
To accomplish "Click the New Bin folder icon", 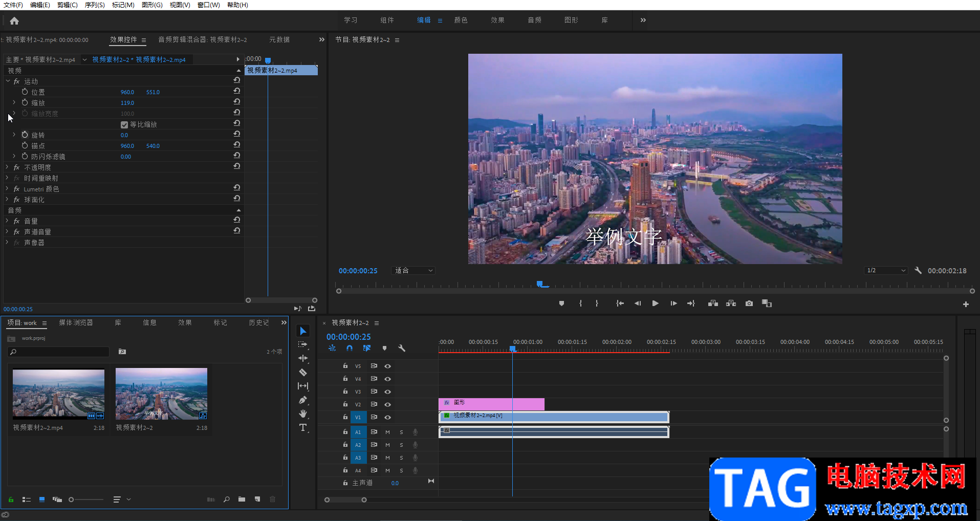I will (x=242, y=500).
